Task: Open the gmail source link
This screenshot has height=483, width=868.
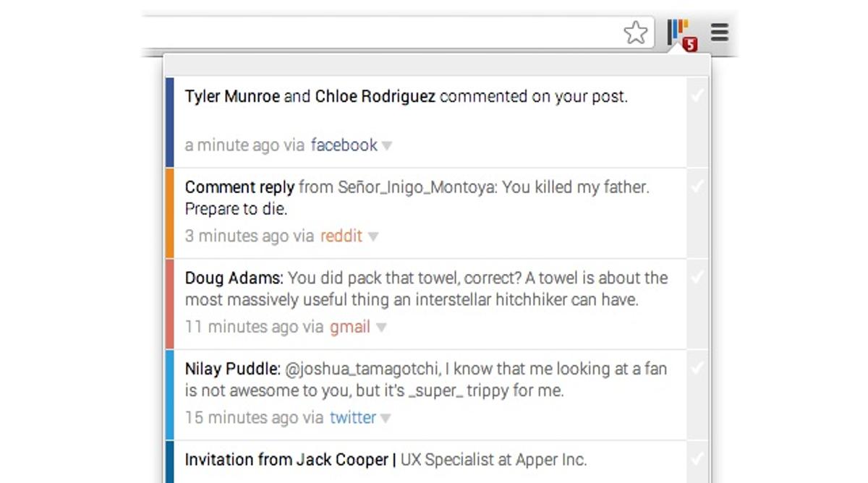Action: pos(350,327)
